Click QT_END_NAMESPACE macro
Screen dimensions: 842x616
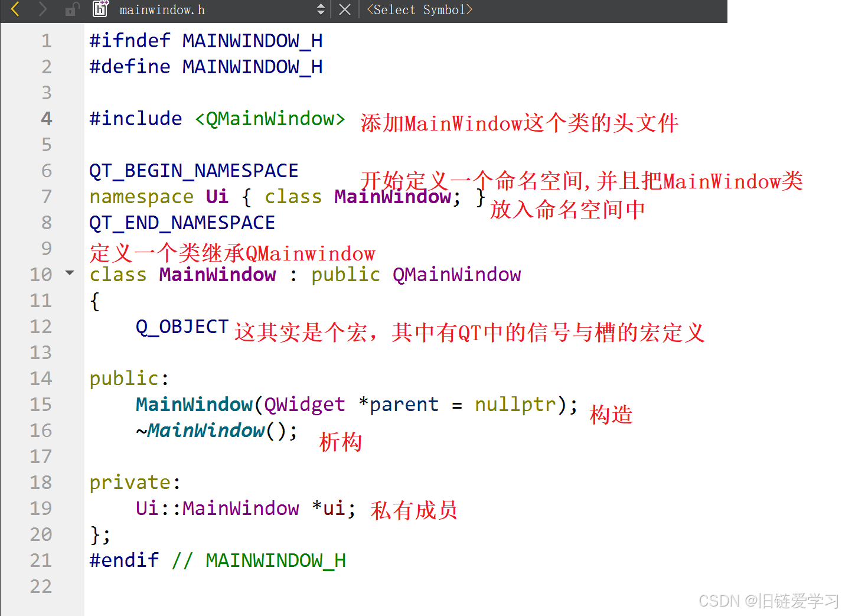182,223
